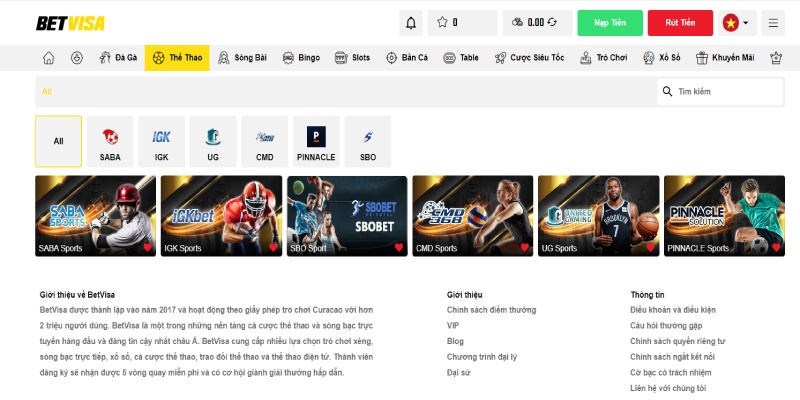This screenshot has height=400, width=800.
Task: Toggle favorite heart on SBO Sport
Action: point(399,247)
